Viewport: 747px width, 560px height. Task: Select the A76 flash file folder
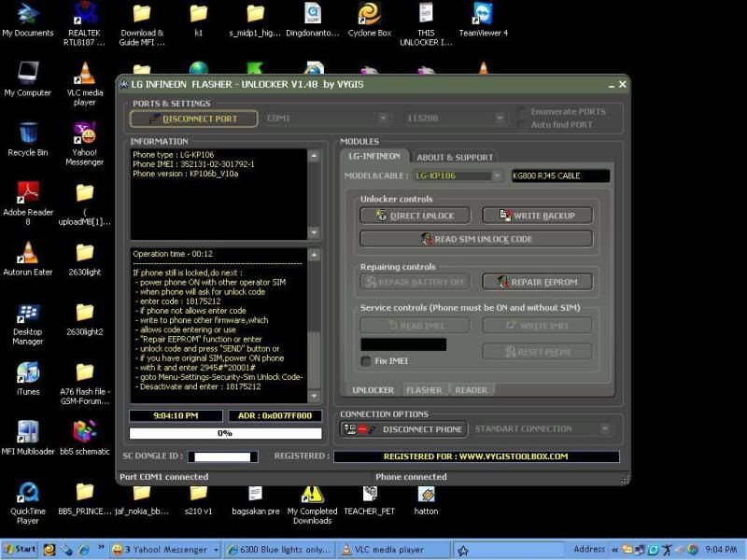pyautogui.click(x=84, y=384)
